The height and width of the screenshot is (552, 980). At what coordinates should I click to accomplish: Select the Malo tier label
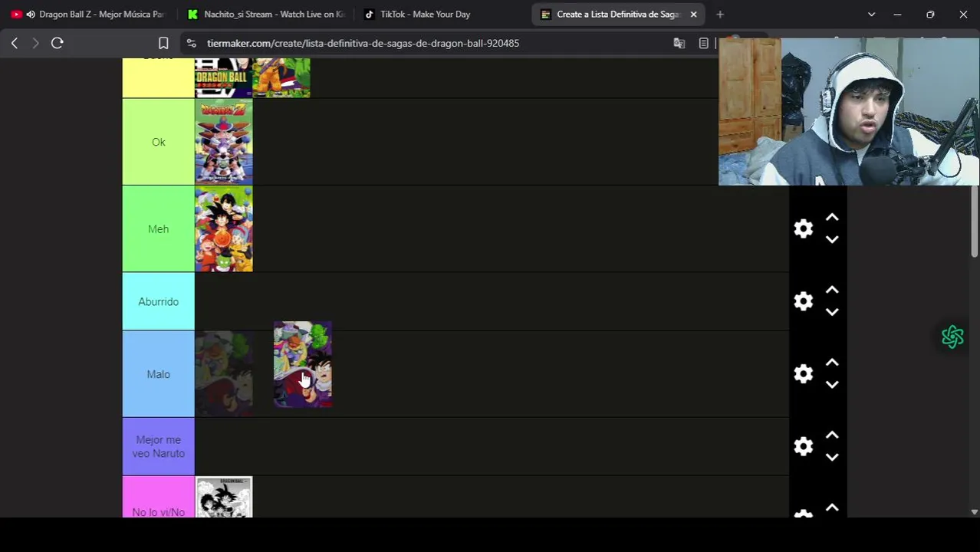pyautogui.click(x=158, y=374)
